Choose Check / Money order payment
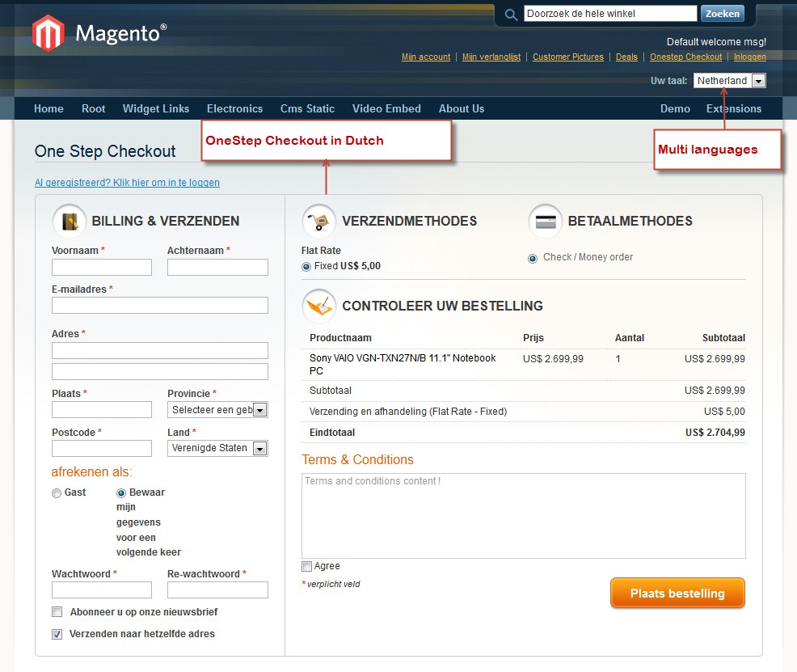Viewport: 797px width, 672px height. point(533,259)
